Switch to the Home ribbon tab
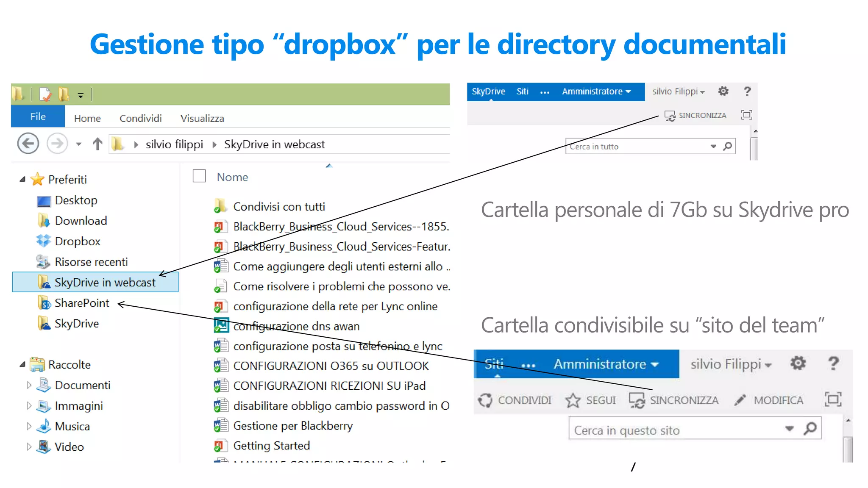 (x=87, y=118)
